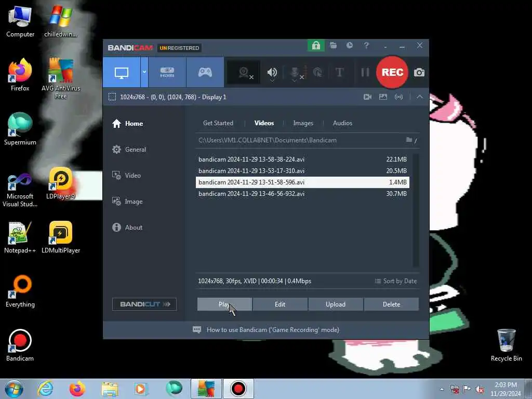Collapse the panel with the up chevron
Viewport: 532px width, 399px height.
pyautogui.click(x=420, y=97)
